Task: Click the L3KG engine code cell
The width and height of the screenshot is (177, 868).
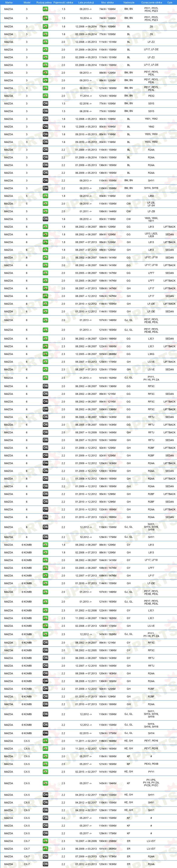Action: pos(151,354)
